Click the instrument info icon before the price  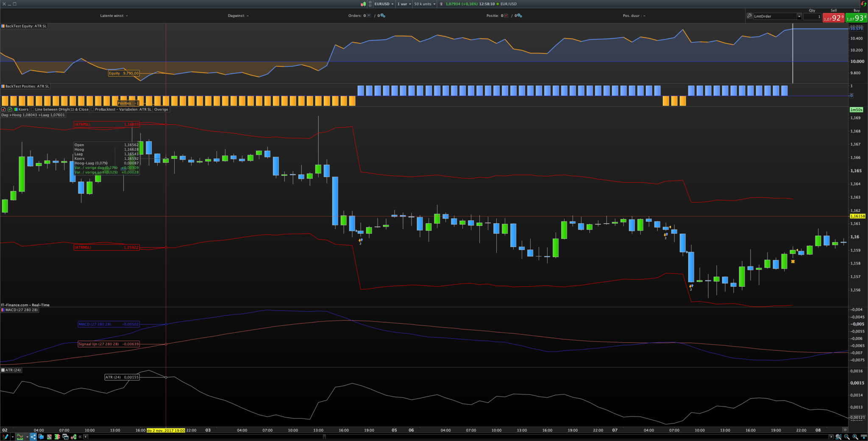click(441, 4)
